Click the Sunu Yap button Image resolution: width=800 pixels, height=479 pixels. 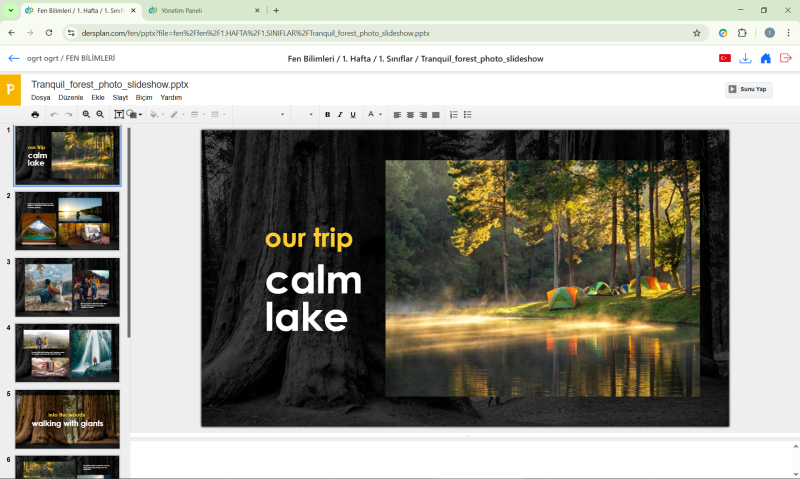[x=748, y=89]
